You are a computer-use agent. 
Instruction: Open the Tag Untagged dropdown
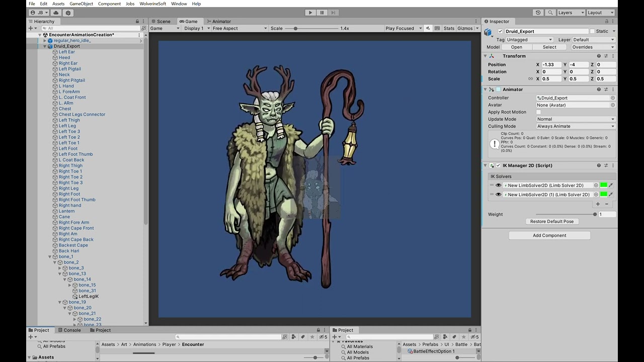pyautogui.click(x=529, y=40)
